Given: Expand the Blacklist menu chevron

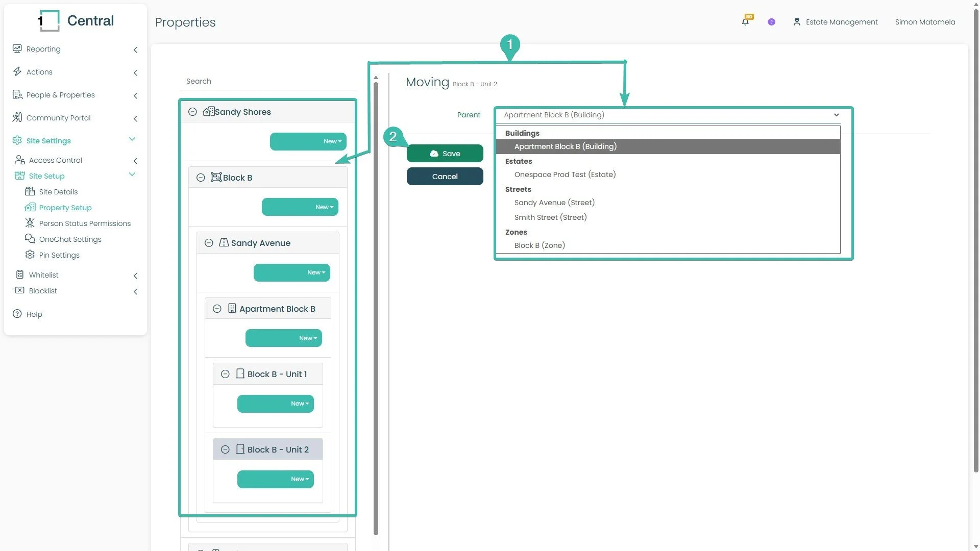Looking at the screenshot, I should [135, 292].
